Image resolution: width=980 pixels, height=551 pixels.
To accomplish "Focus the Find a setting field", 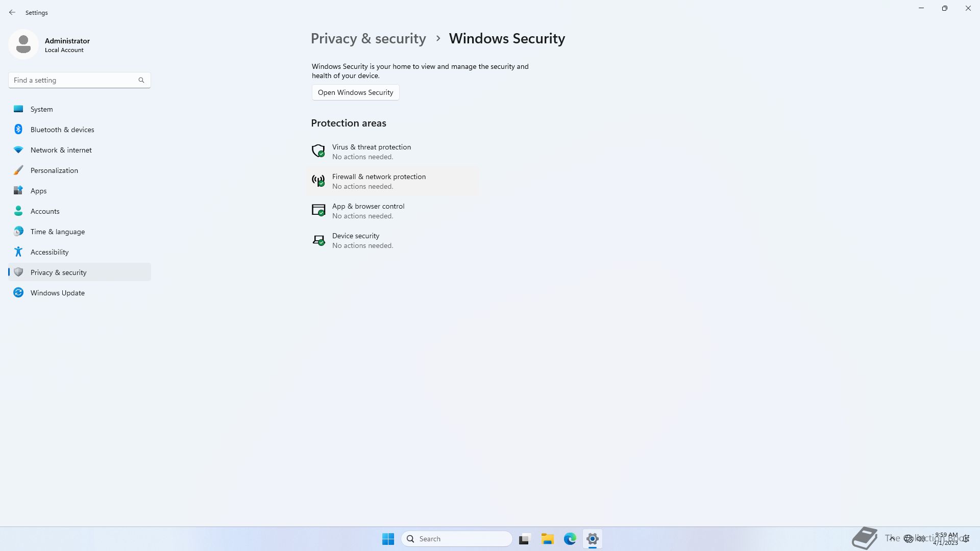I will click(80, 80).
